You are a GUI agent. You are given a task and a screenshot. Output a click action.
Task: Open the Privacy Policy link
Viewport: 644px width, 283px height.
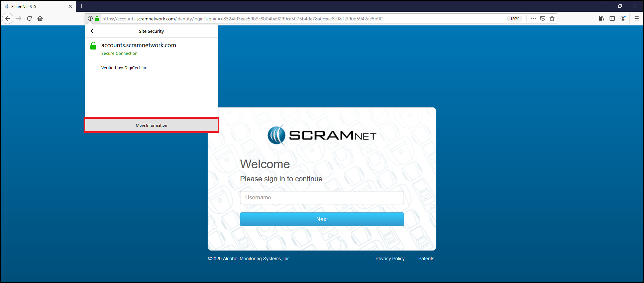tap(390, 259)
